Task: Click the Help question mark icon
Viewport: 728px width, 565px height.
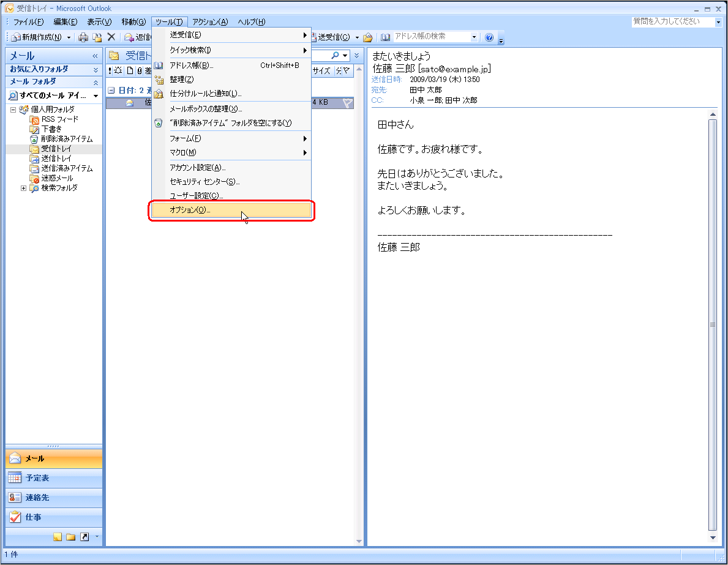Action: pyautogui.click(x=489, y=37)
